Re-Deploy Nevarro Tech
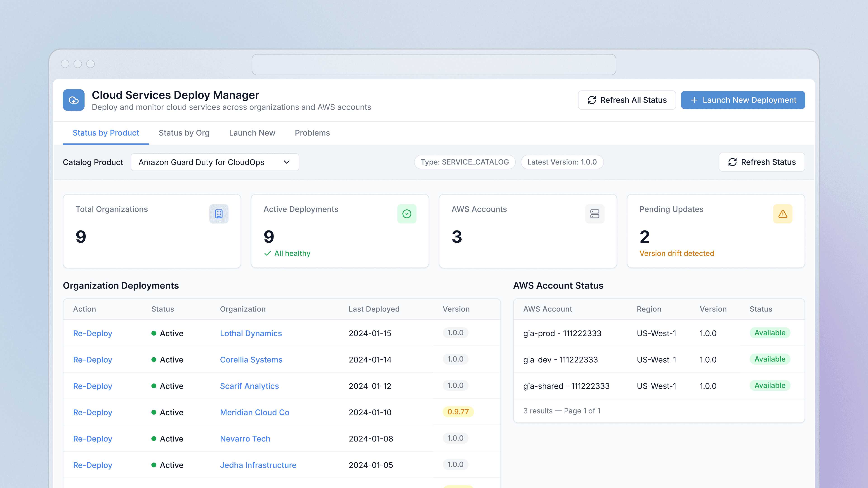The height and width of the screenshot is (488, 868). click(93, 439)
